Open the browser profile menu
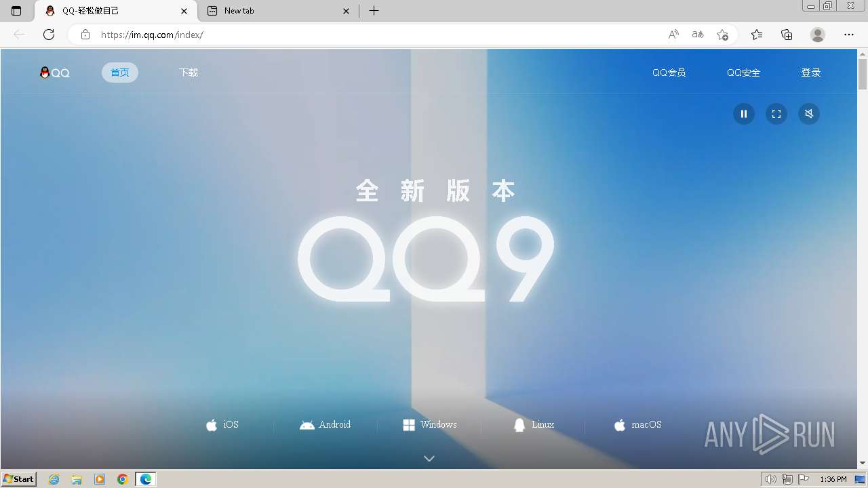 (x=818, y=35)
